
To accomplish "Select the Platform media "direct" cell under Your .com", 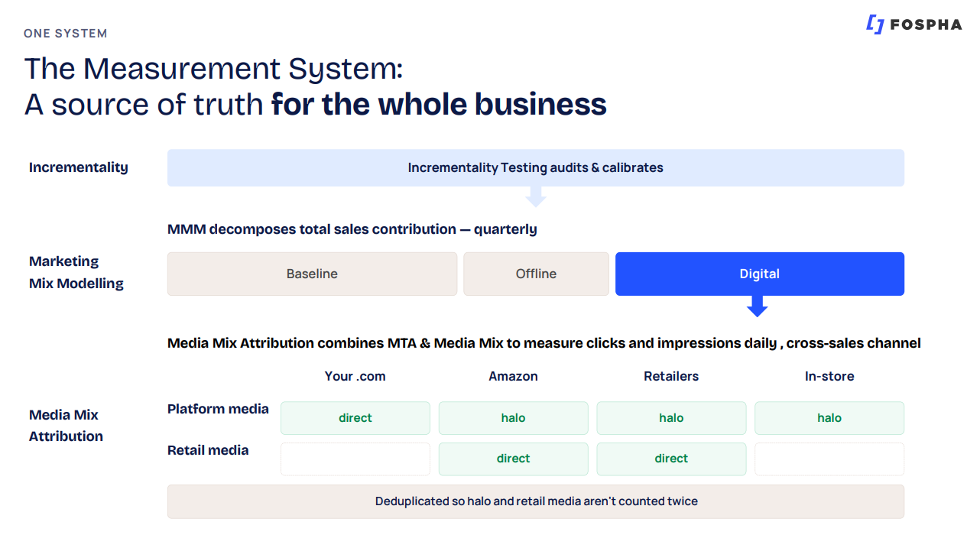I will click(355, 418).
